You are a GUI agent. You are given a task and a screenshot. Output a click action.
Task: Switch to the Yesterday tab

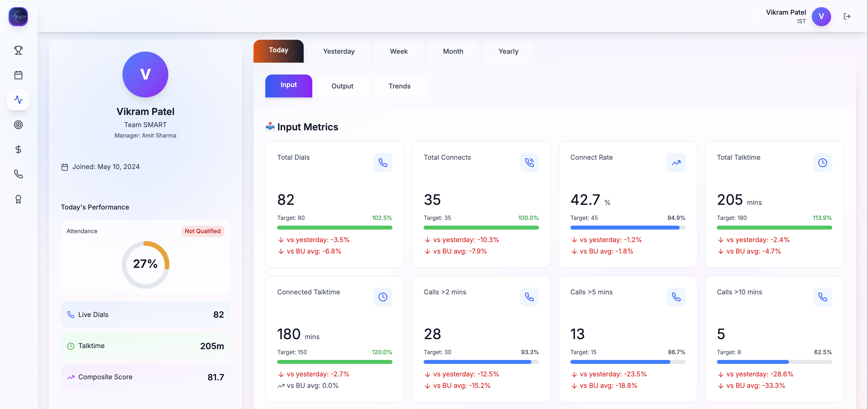(x=339, y=51)
